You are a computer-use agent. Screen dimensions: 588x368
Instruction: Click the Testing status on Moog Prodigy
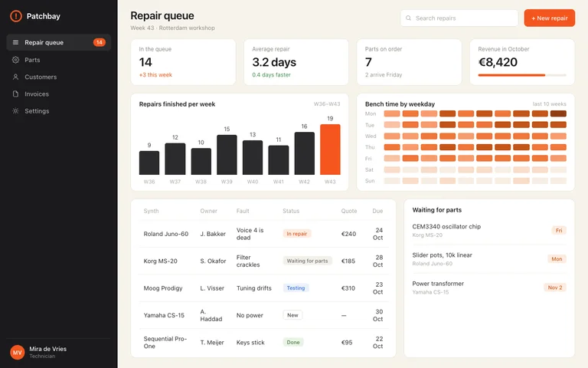296,288
